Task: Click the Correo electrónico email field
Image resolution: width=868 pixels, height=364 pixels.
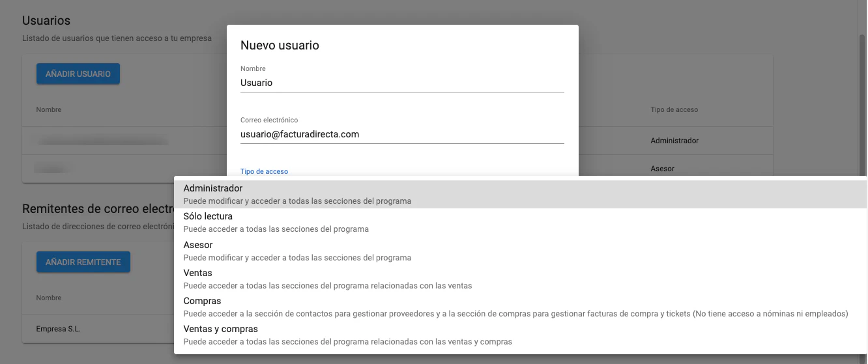Action: pyautogui.click(x=401, y=134)
